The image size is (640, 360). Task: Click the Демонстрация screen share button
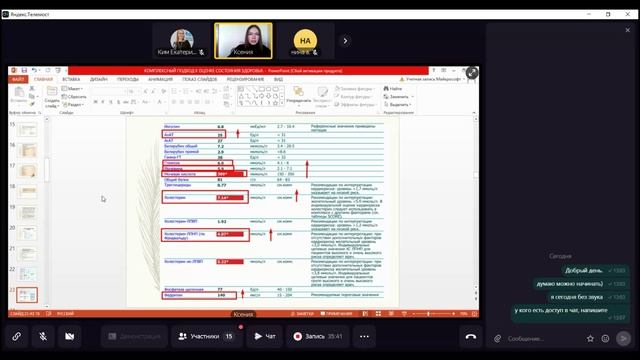coord(134,336)
